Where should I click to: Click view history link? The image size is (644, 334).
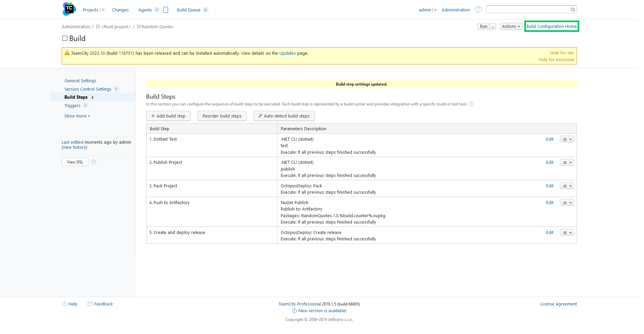(74, 147)
